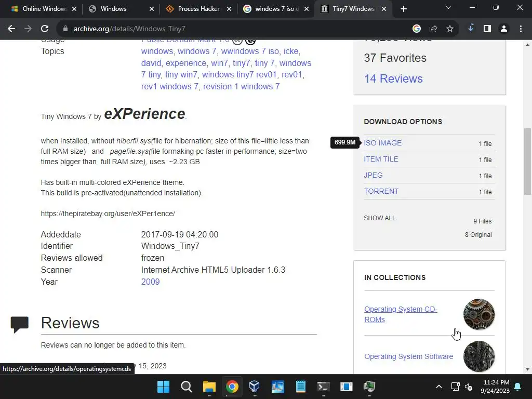Open the 'wwindows 7 iso' topic link

click(250, 51)
